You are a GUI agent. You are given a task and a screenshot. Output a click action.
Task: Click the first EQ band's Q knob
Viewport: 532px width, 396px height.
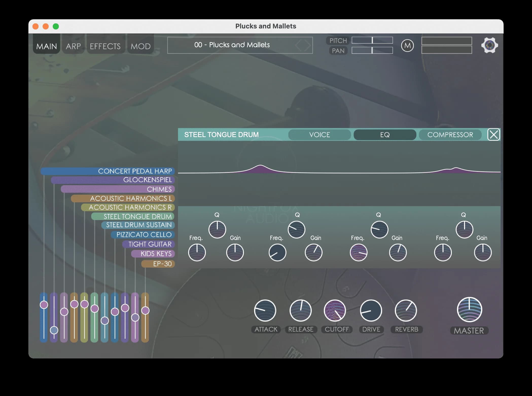point(217,229)
